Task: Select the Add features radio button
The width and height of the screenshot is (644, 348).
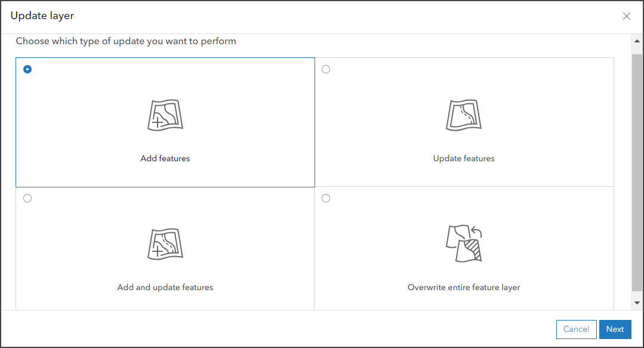Action: tap(27, 69)
